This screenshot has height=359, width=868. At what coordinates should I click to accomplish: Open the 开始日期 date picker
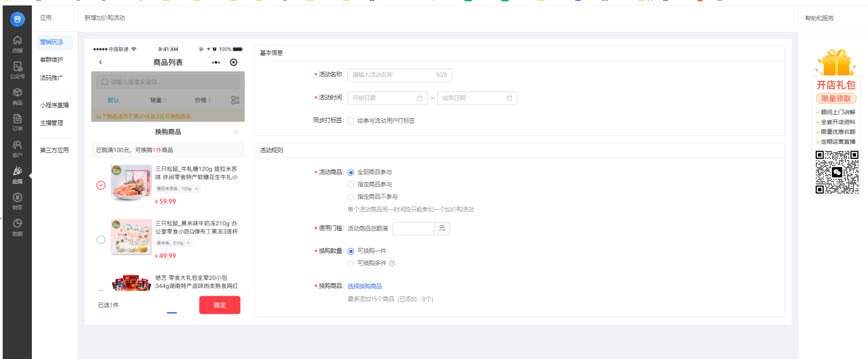coord(387,98)
